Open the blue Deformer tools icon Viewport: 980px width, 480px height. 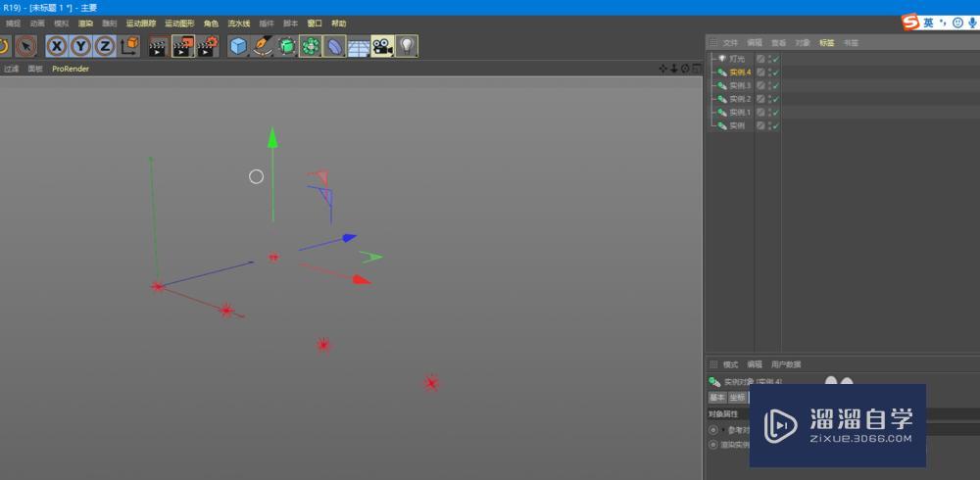click(x=334, y=46)
